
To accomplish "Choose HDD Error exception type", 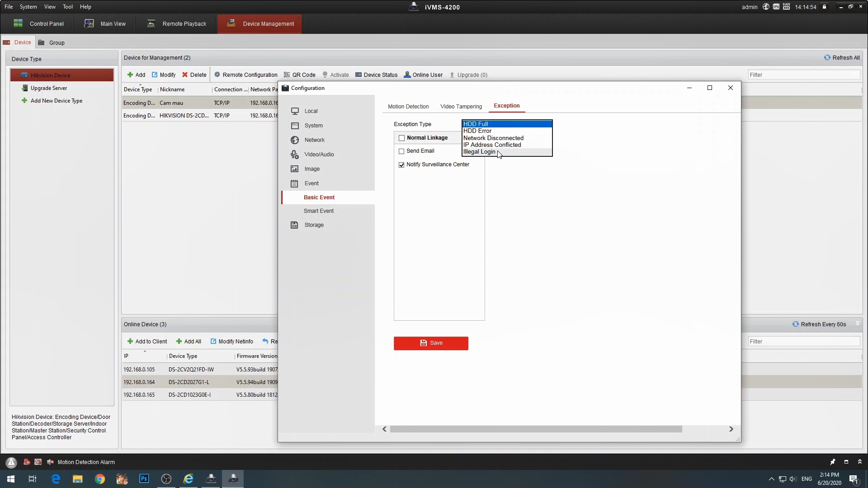I will point(507,131).
